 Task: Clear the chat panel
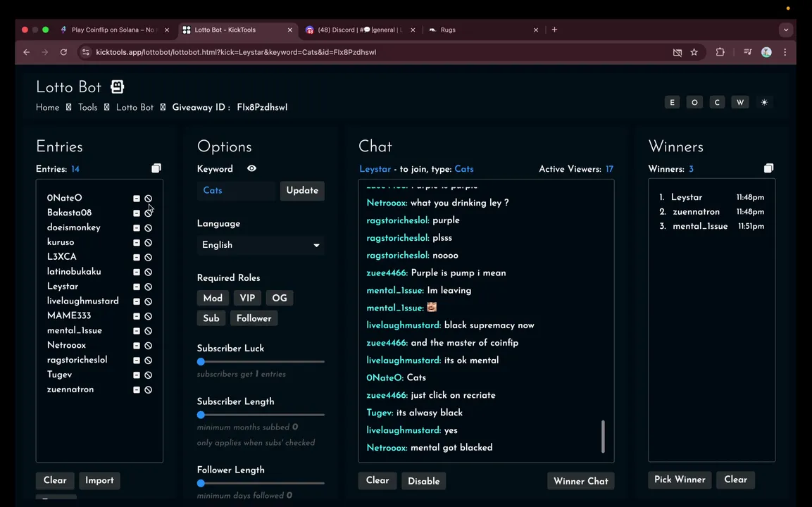click(377, 480)
